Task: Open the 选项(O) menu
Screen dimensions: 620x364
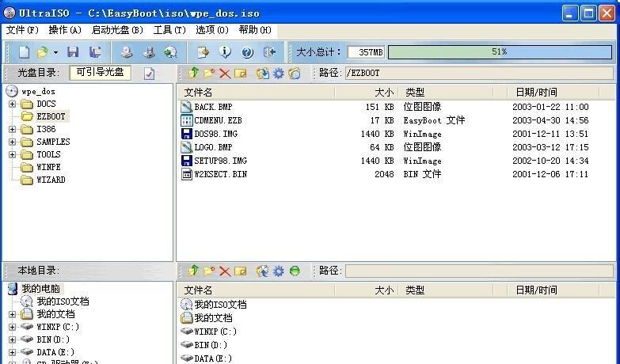Action: click(x=212, y=30)
